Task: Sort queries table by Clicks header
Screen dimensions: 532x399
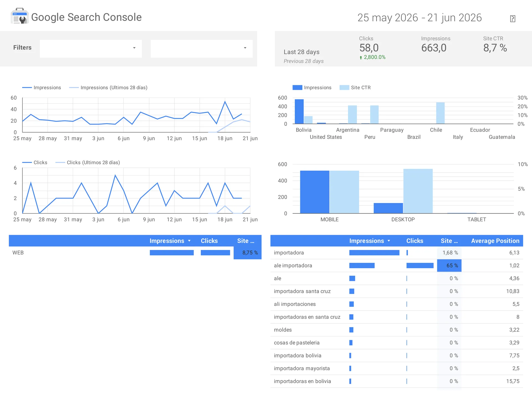Action: [415, 241]
